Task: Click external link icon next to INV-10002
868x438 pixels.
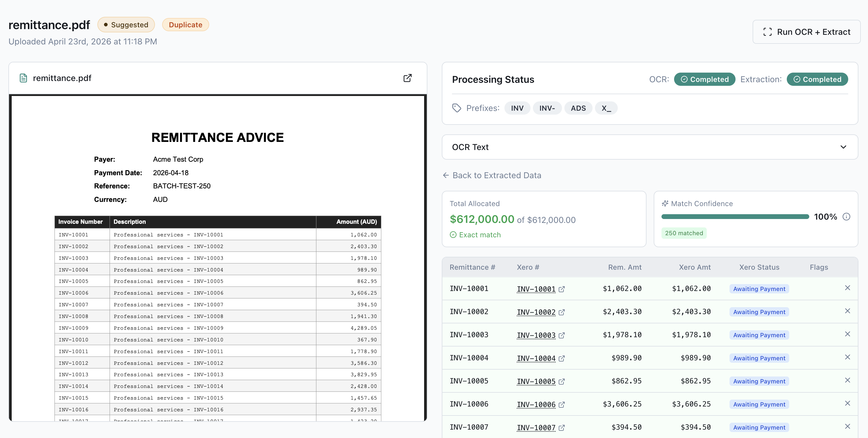Action: click(x=562, y=312)
